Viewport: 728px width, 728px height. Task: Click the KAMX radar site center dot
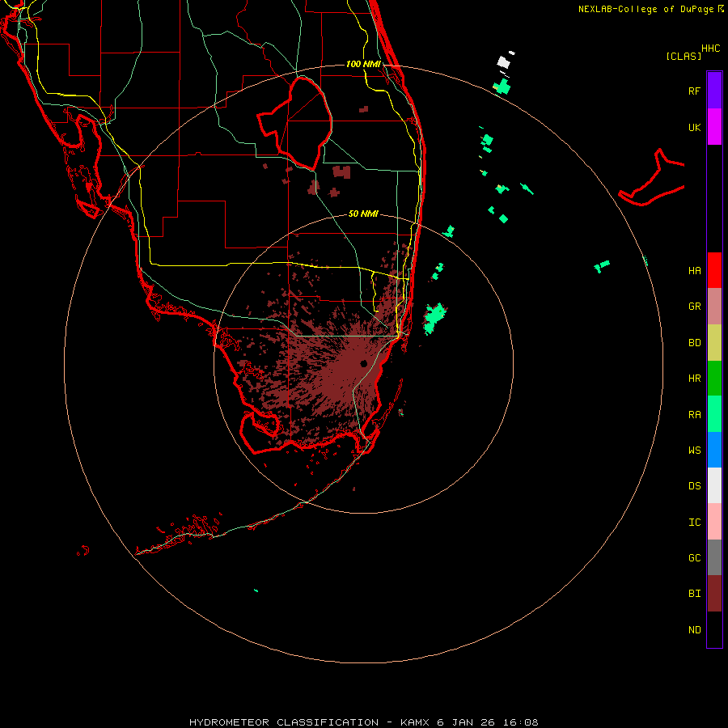point(363,363)
